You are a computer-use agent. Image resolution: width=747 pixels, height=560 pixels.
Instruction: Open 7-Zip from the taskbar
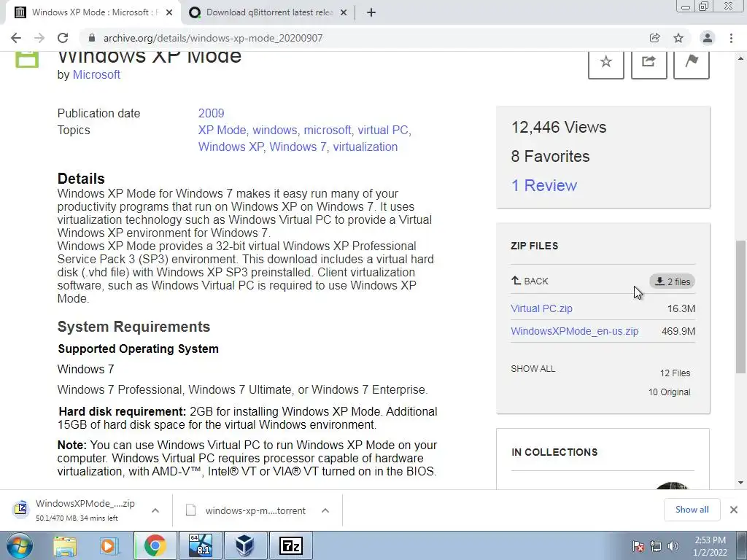291,545
